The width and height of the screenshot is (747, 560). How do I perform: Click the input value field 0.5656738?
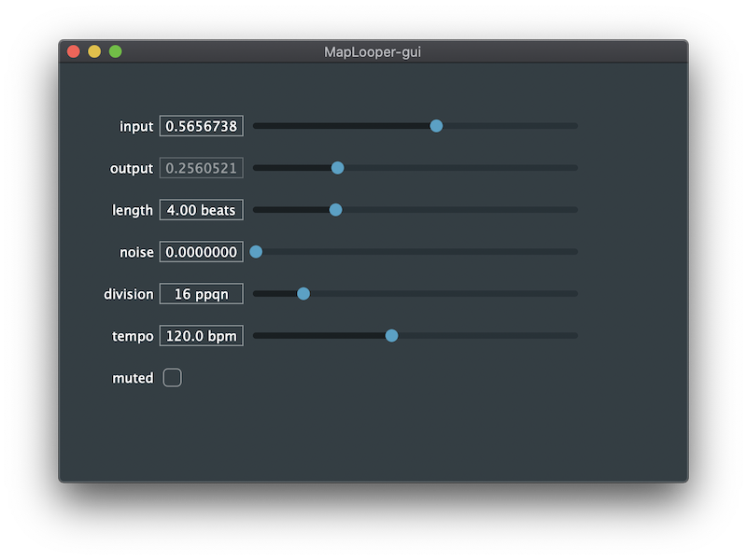(x=201, y=126)
